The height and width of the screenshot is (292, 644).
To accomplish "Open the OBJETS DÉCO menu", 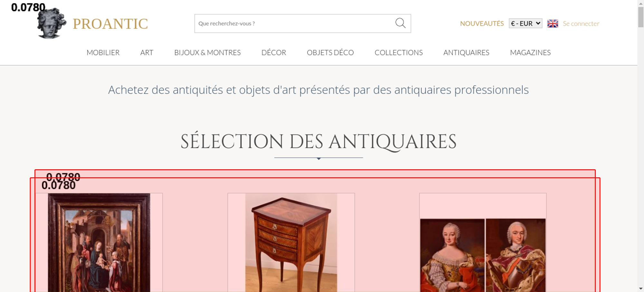I will pyautogui.click(x=330, y=52).
